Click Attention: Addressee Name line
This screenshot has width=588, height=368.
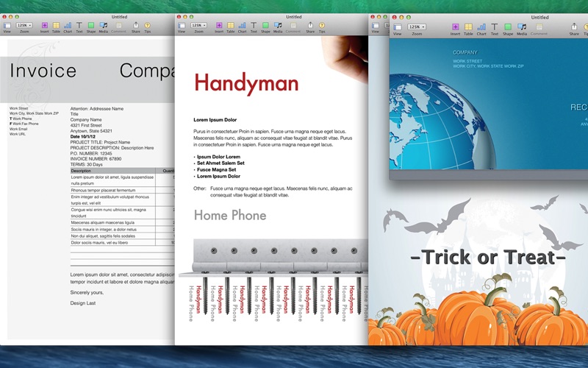pos(97,108)
